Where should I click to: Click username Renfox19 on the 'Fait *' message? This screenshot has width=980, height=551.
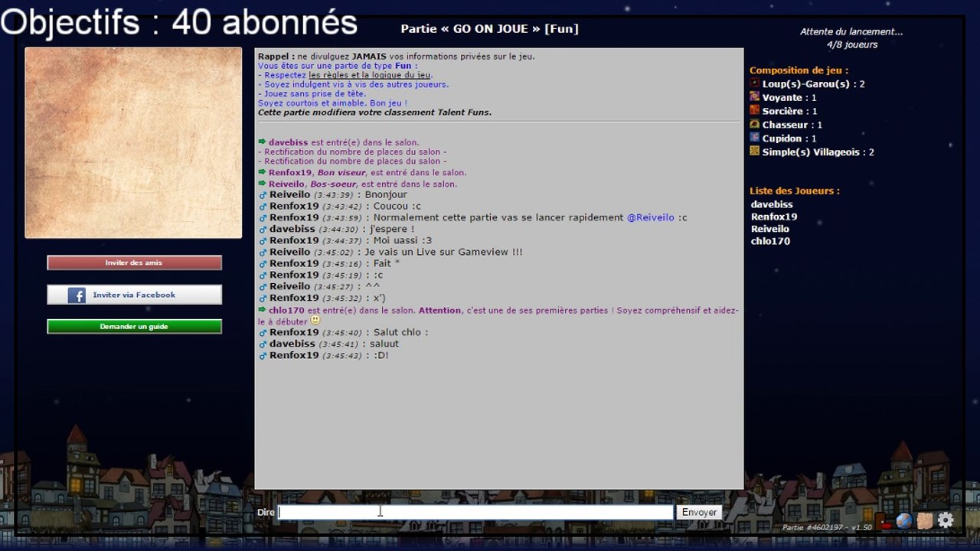click(x=294, y=264)
